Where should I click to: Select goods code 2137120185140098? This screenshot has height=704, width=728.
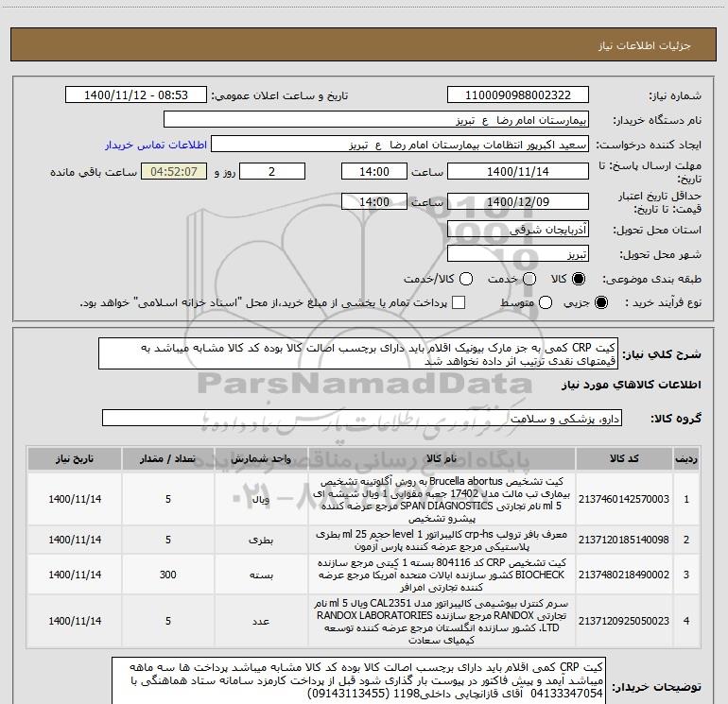pos(624,540)
